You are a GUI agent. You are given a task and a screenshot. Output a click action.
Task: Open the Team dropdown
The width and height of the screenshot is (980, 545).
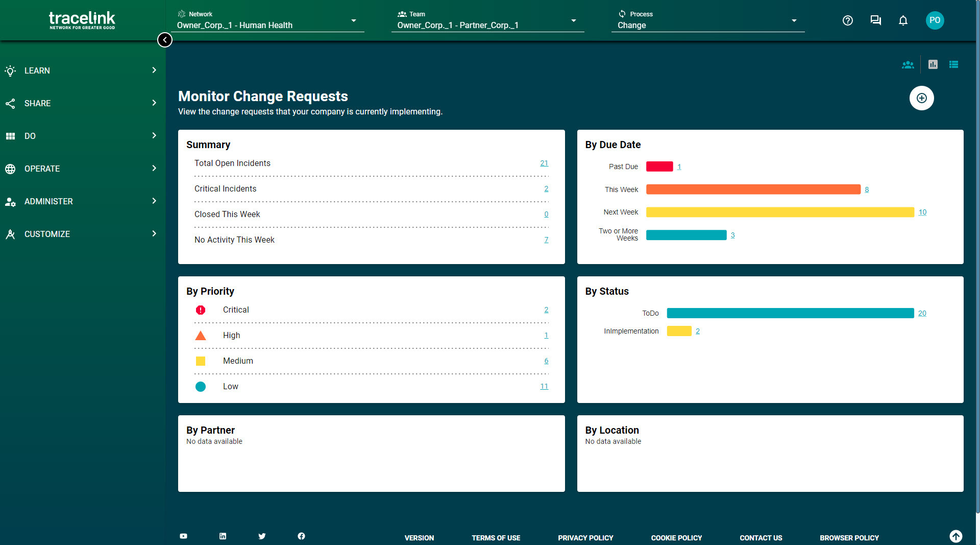(x=487, y=20)
